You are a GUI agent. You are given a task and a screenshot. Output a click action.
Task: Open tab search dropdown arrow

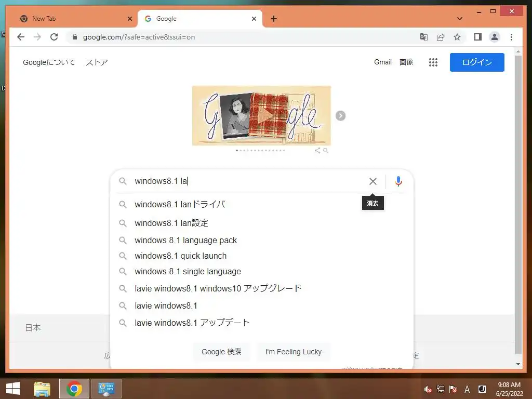459,19
